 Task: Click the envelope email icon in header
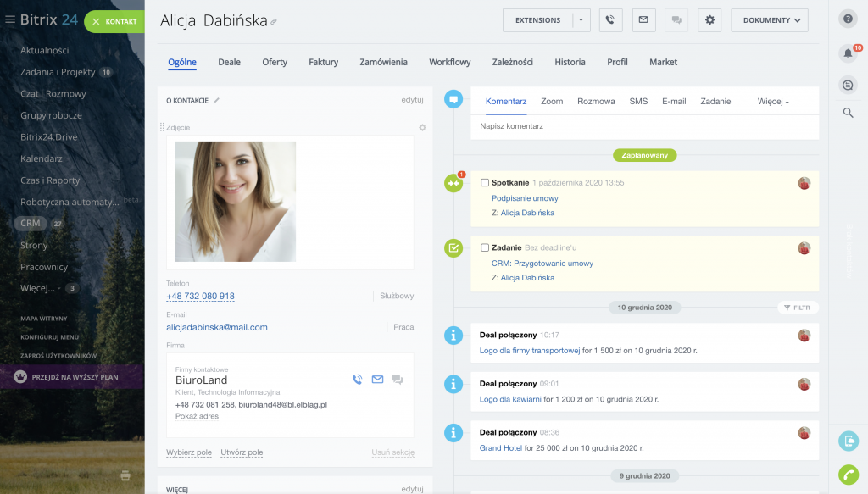pyautogui.click(x=643, y=20)
